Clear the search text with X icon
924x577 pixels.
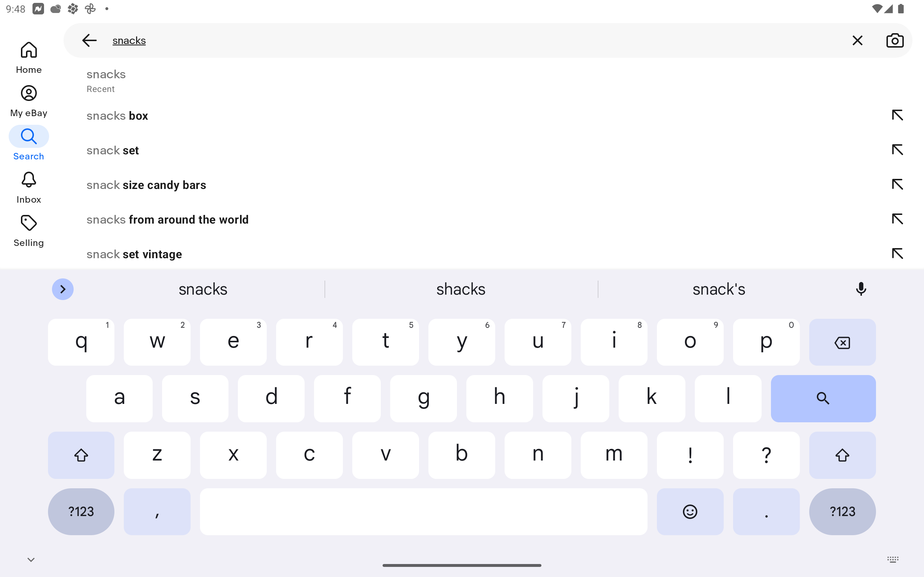click(857, 40)
